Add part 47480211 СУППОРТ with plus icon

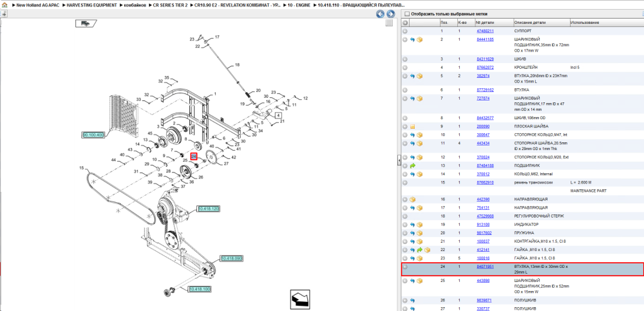pyautogui.click(x=405, y=31)
